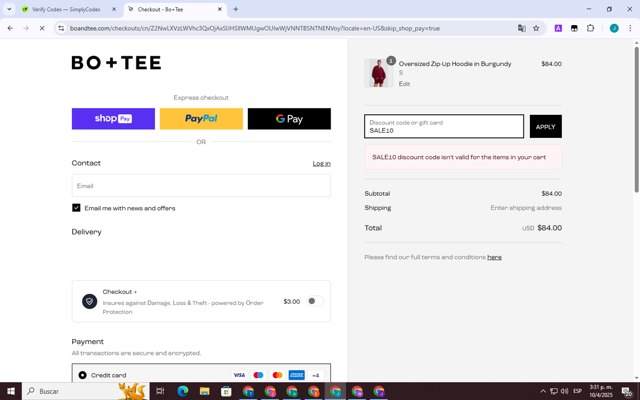Bookmark this page with the star icon

pyautogui.click(x=536, y=28)
